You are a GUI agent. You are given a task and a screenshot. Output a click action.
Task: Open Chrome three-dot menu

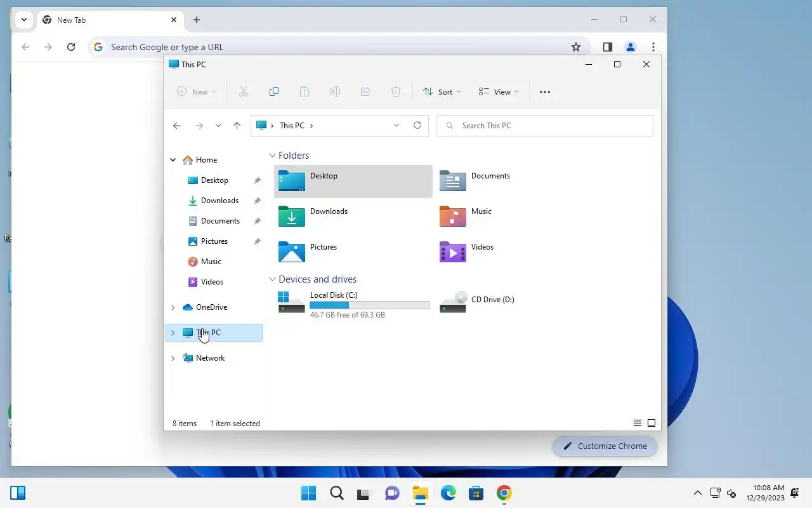653,47
